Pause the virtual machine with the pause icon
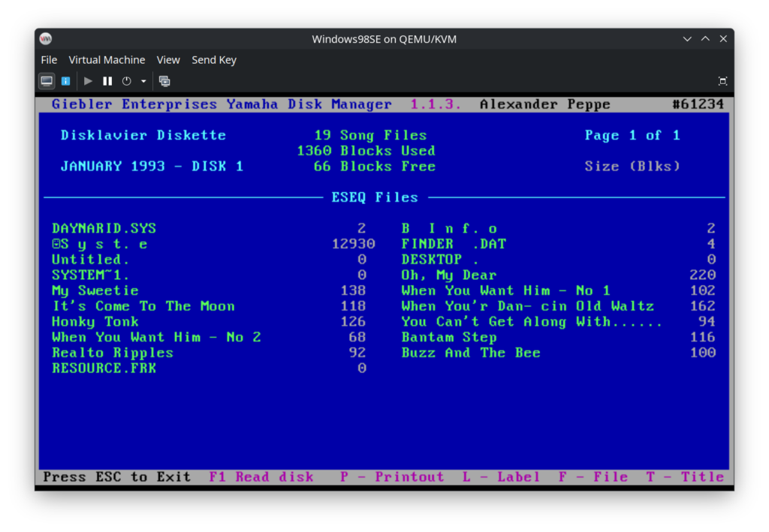 [106, 80]
